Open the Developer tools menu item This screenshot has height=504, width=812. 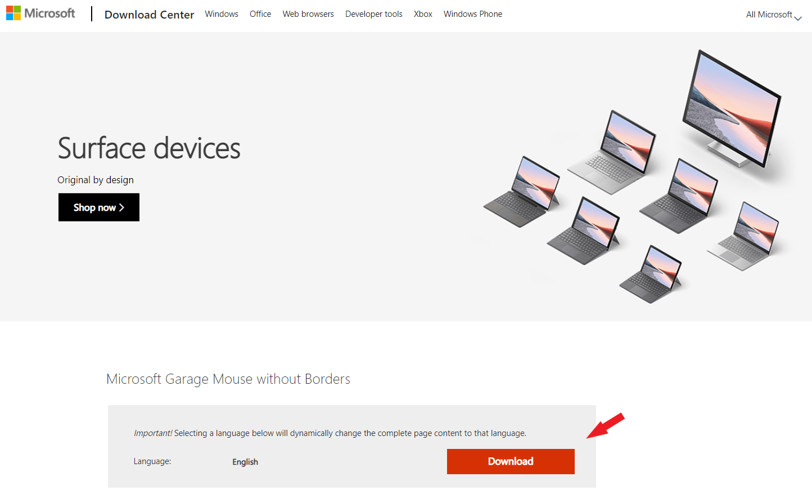[x=374, y=14]
